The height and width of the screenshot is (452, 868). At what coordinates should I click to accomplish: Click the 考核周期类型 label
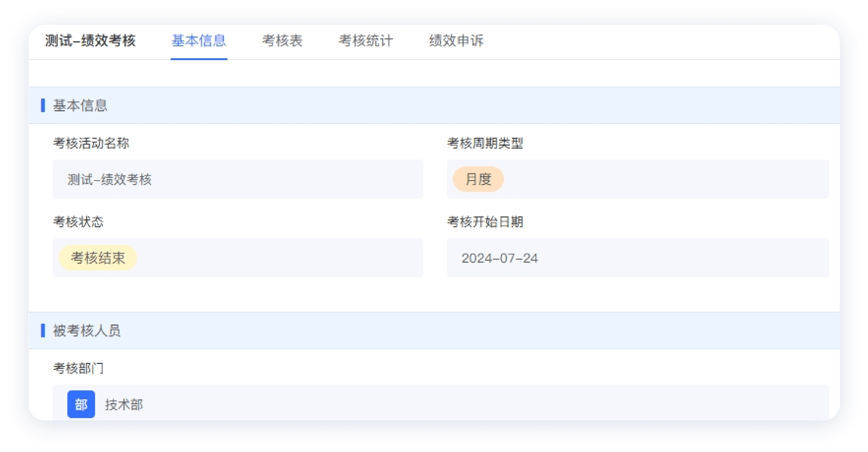click(x=485, y=143)
